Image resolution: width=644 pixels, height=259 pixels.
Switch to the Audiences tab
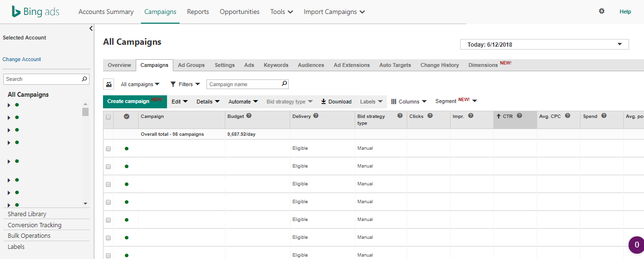311,65
